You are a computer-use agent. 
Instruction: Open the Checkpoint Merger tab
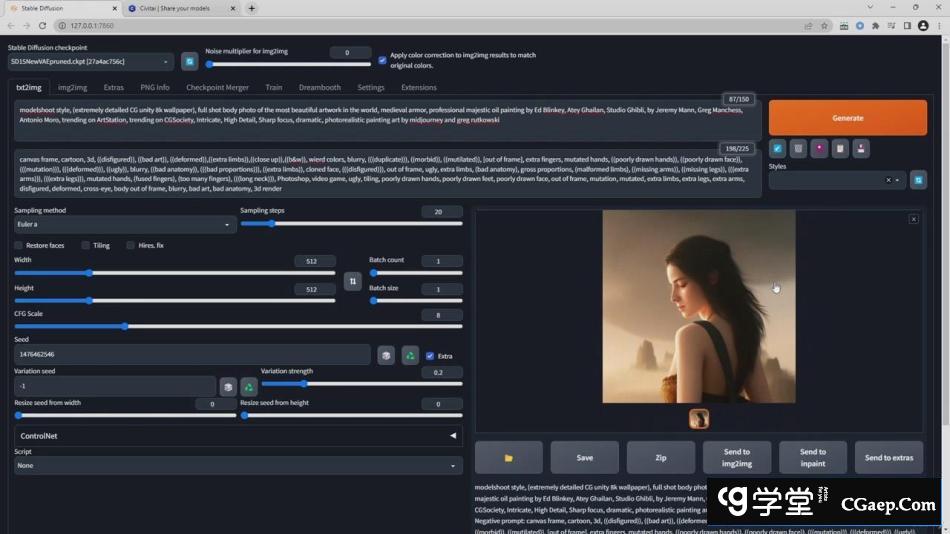point(217,87)
